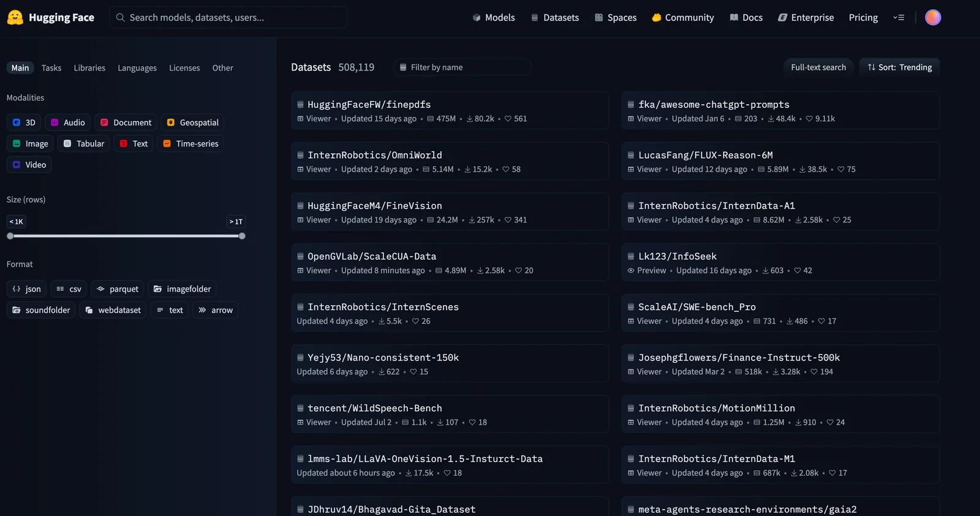This screenshot has height=516, width=980.
Task: Click the parquet format icon
Action: (x=101, y=289)
